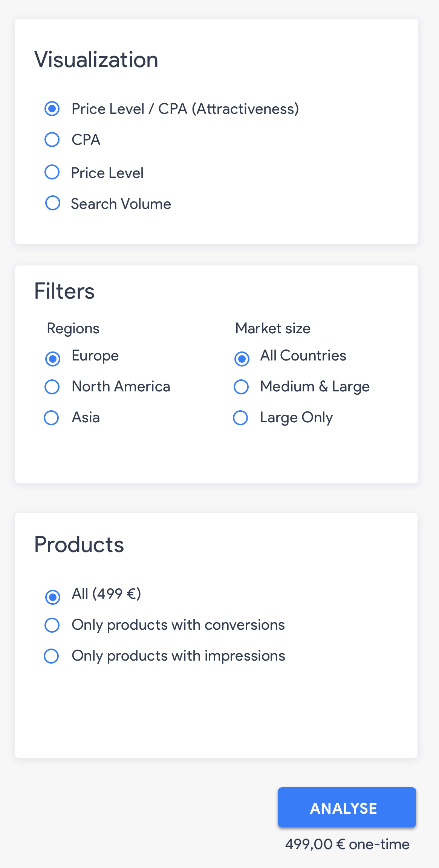Choose Medium & Large market size

(241, 386)
